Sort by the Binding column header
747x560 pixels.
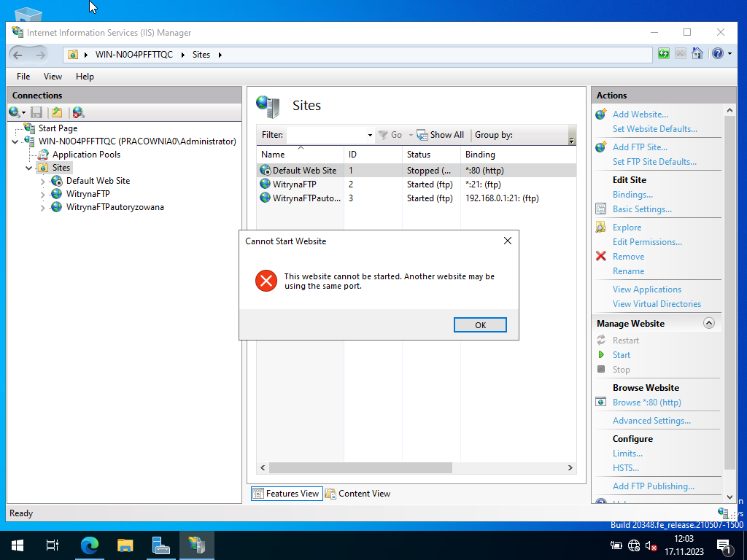(x=519, y=155)
